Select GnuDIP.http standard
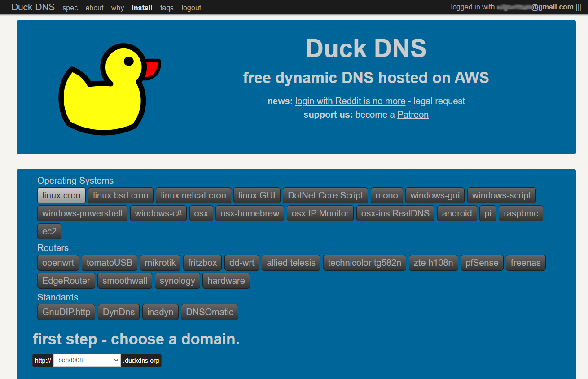588x379 pixels. (x=66, y=312)
